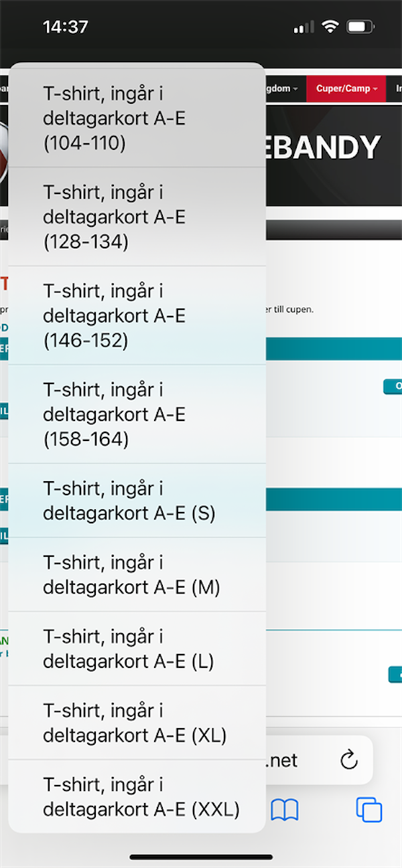Choose T-shirt size (128-134) option
Image resolution: width=402 pixels, height=868 pixels.
click(x=137, y=217)
